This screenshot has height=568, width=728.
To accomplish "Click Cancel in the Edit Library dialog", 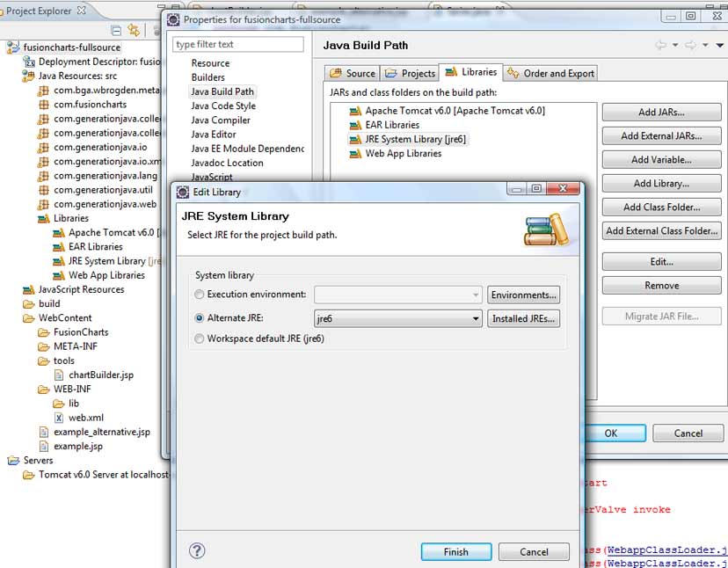I will [534, 552].
